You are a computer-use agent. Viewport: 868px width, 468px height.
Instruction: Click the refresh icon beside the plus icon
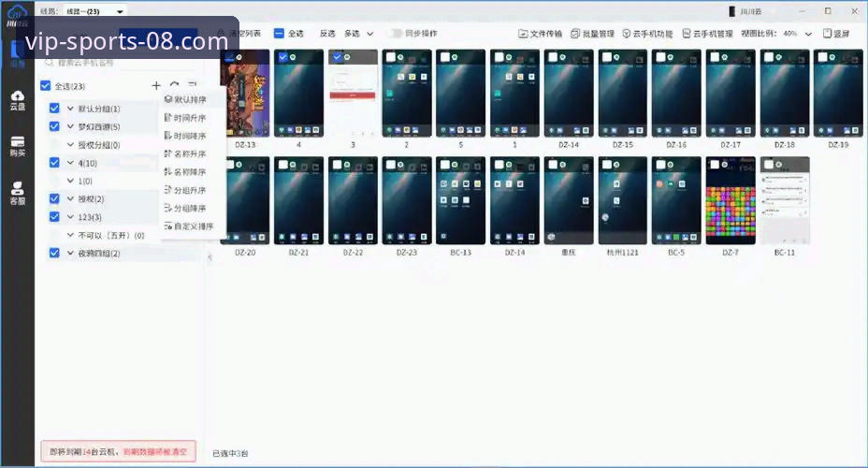[x=174, y=85]
